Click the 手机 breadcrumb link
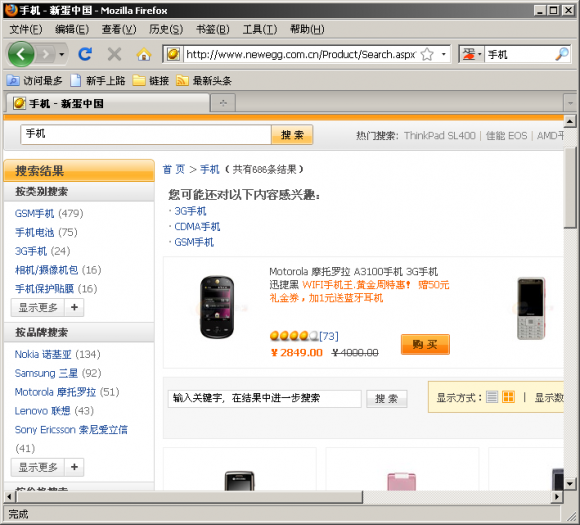This screenshot has width=580, height=525. point(209,169)
